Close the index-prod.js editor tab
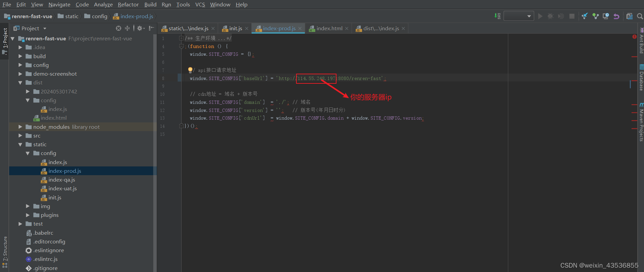Screen dimensions: 644x272 pyautogui.click(x=300, y=29)
